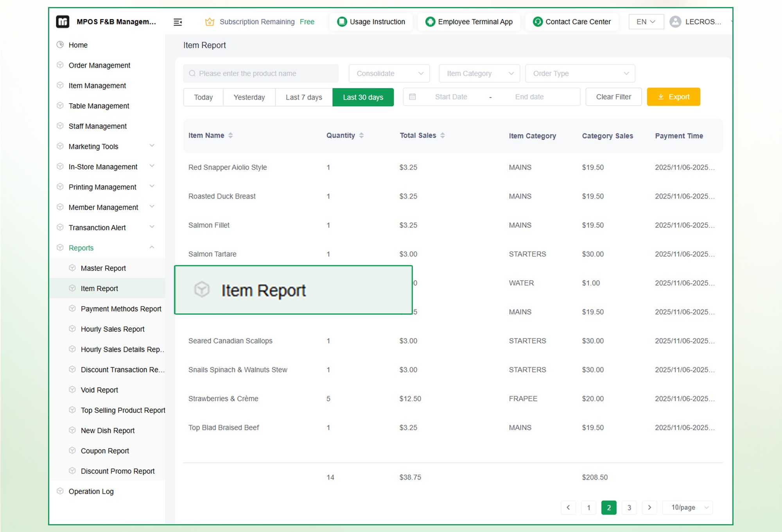Open Hourly Sales Details Report
Image resolution: width=782 pixels, height=532 pixels.
122,349
